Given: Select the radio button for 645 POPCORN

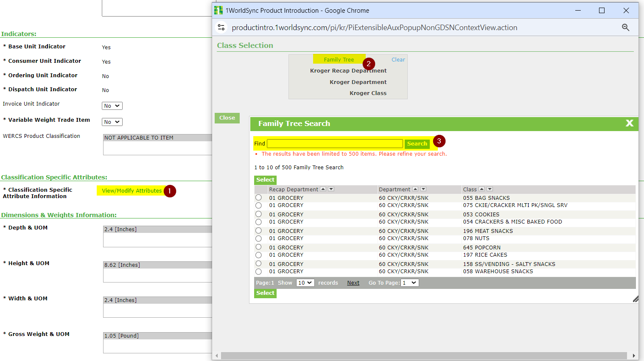Looking at the screenshot, I should point(258,247).
